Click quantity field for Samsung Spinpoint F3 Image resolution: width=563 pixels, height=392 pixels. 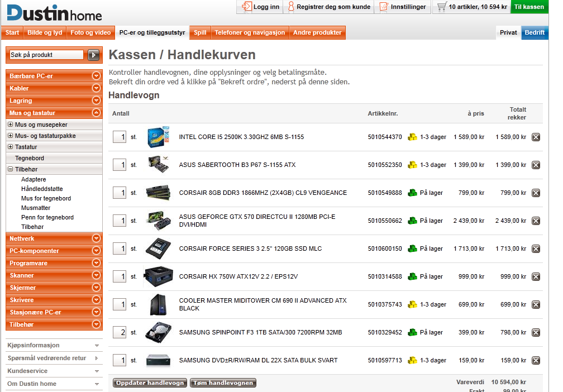coord(119,332)
